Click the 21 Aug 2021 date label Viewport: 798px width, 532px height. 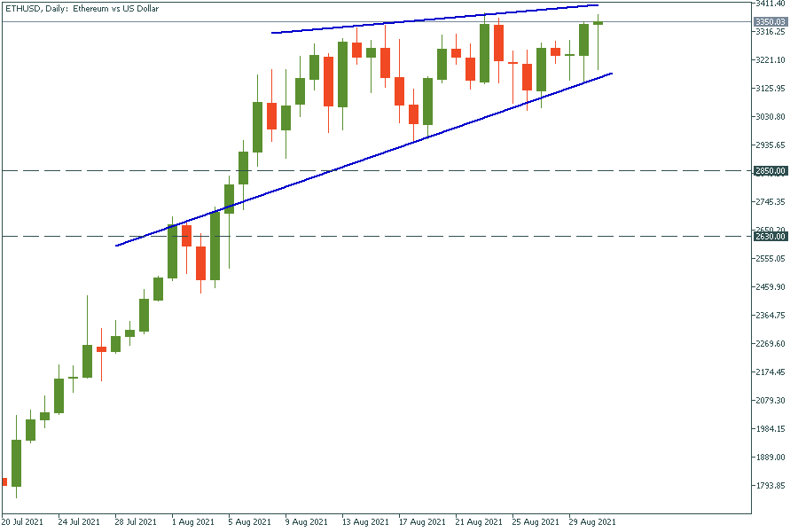point(478,521)
